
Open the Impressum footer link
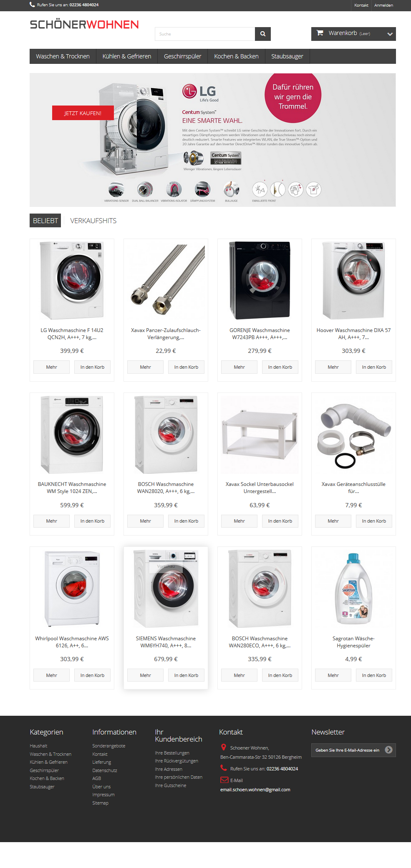tap(103, 795)
